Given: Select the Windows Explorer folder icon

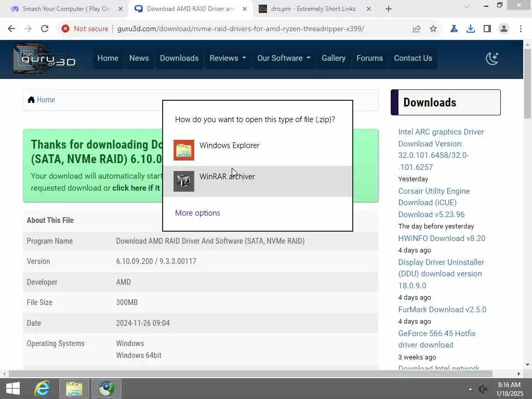Looking at the screenshot, I should [x=184, y=150].
